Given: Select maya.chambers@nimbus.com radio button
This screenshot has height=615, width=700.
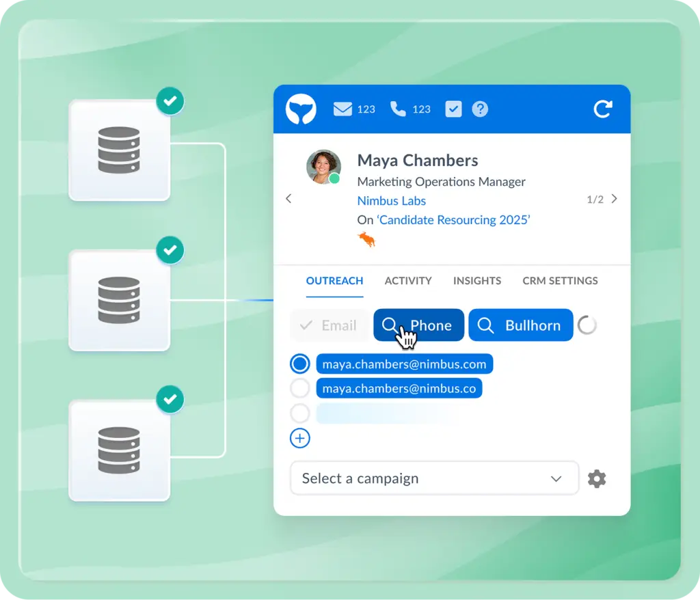Looking at the screenshot, I should (300, 364).
